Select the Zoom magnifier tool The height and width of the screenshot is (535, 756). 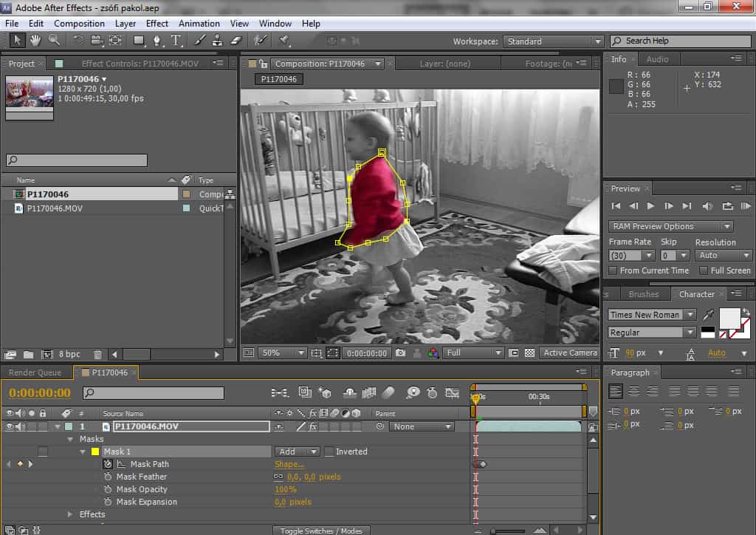click(54, 41)
